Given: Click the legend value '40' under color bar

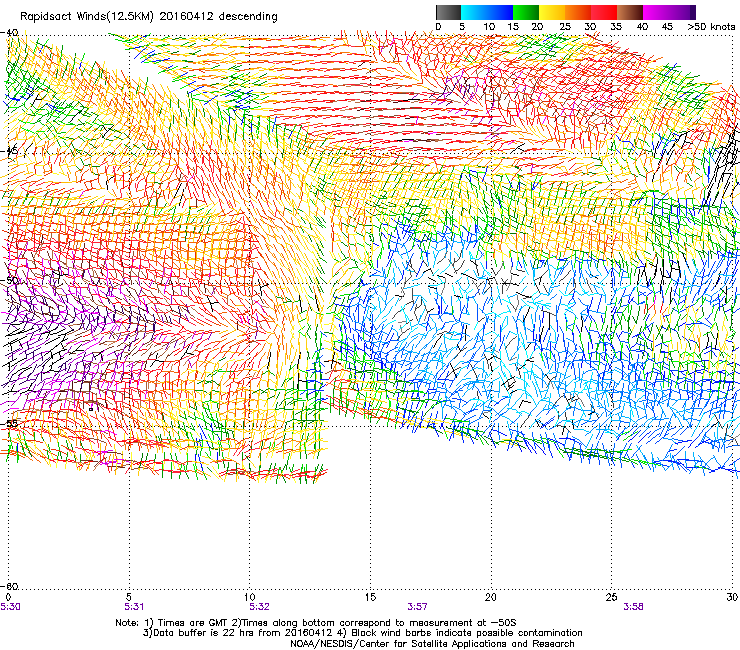Looking at the screenshot, I should [642, 27].
